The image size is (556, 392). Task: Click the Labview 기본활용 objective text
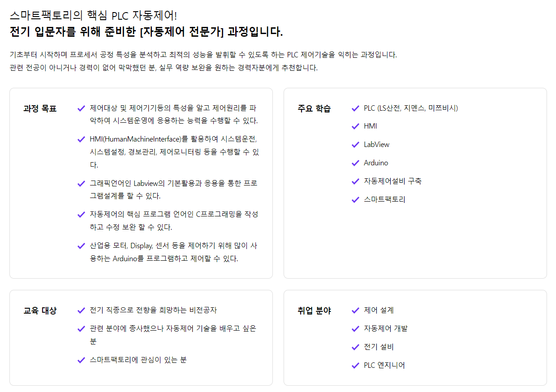[x=173, y=190]
